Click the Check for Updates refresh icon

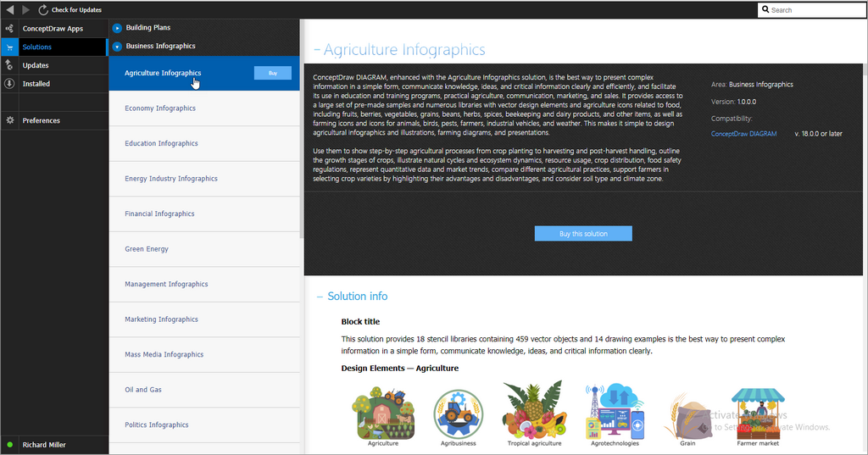[x=43, y=10]
